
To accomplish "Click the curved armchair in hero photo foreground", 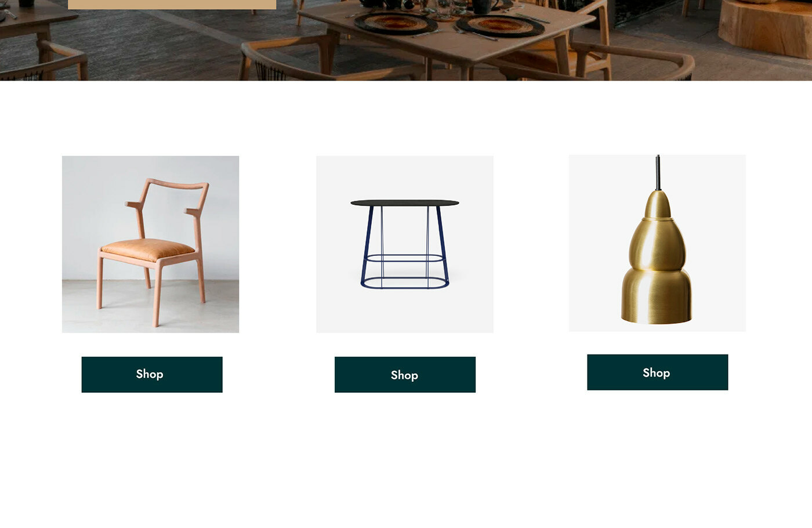I will point(331,61).
